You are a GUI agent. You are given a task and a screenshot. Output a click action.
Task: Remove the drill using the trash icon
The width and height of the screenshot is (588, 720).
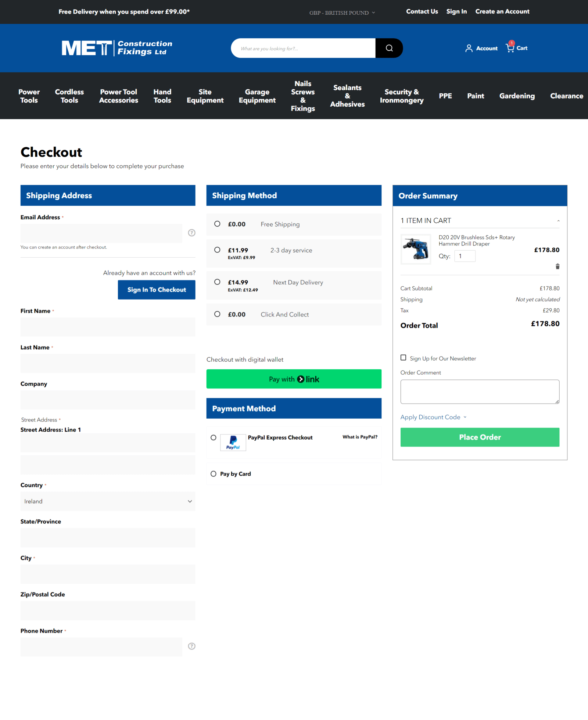(557, 266)
